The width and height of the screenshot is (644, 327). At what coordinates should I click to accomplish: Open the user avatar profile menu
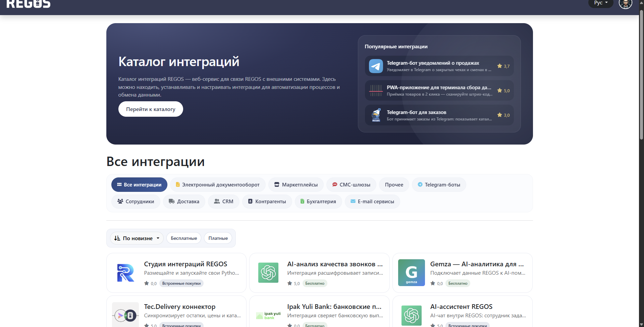point(625,3)
